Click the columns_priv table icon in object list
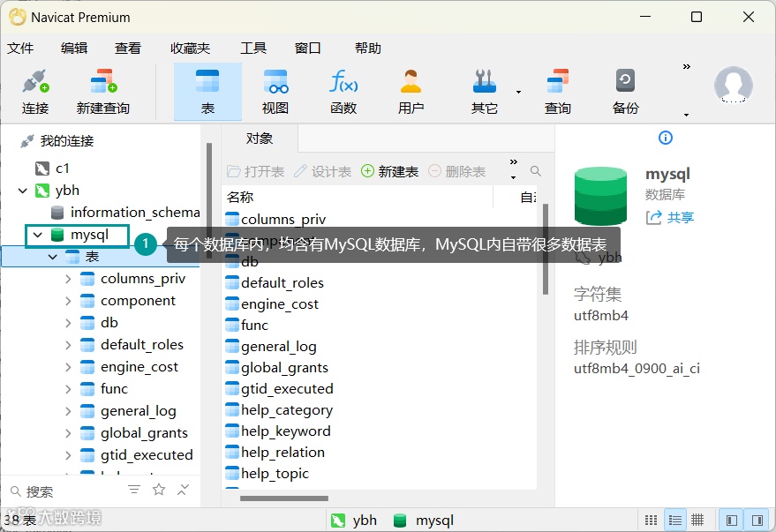The image size is (776, 532). coord(232,219)
